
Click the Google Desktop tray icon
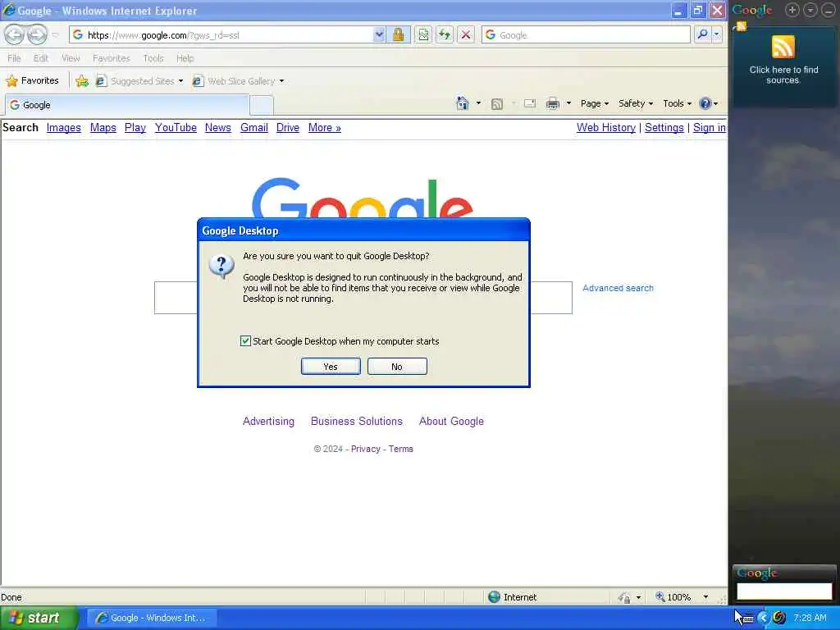pos(779,618)
